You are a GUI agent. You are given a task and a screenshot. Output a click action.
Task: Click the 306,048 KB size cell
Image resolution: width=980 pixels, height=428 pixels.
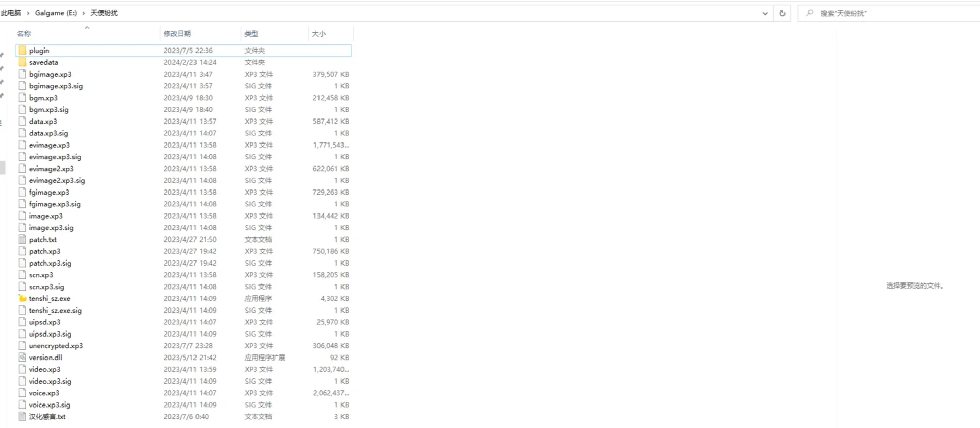[x=331, y=345]
